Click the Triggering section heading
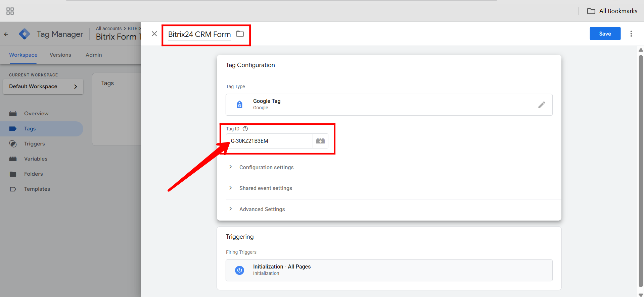Image resolution: width=644 pixels, height=297 pixels. coord(240,237)
